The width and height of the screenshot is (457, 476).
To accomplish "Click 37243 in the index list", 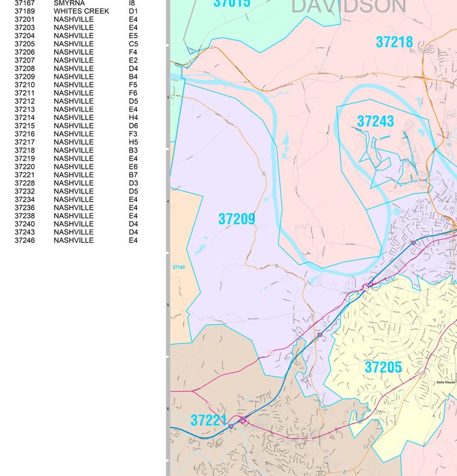I will 25,233.
